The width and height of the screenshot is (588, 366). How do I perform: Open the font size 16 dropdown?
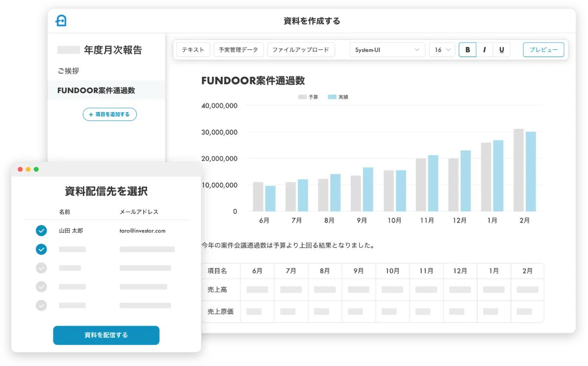[x=442, y=49]
